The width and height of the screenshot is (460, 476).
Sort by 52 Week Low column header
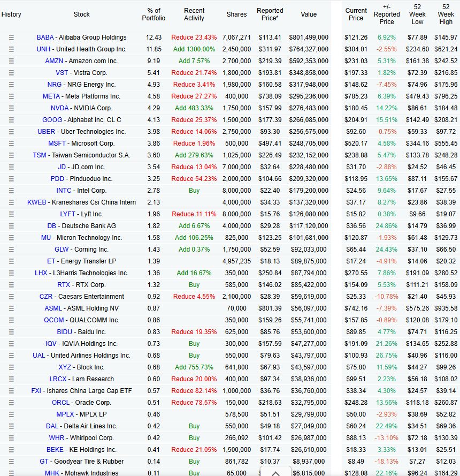tap(417, 14)
